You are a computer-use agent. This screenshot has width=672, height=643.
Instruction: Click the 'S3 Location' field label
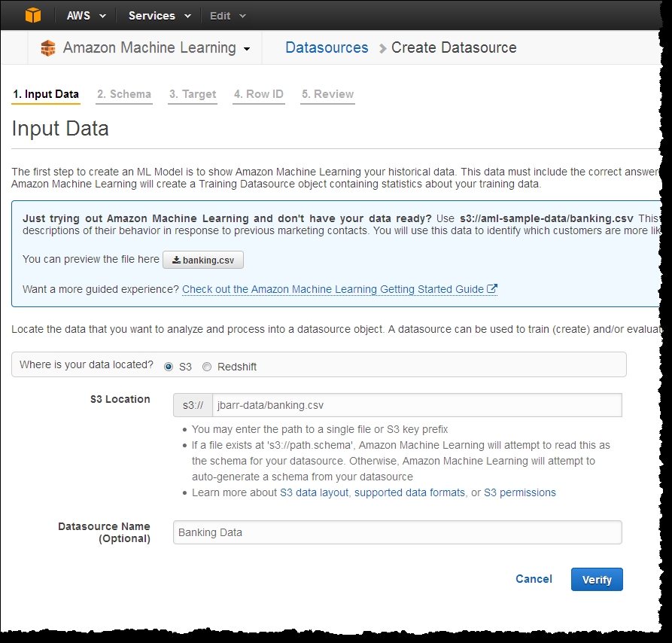(x=120, y=399)
